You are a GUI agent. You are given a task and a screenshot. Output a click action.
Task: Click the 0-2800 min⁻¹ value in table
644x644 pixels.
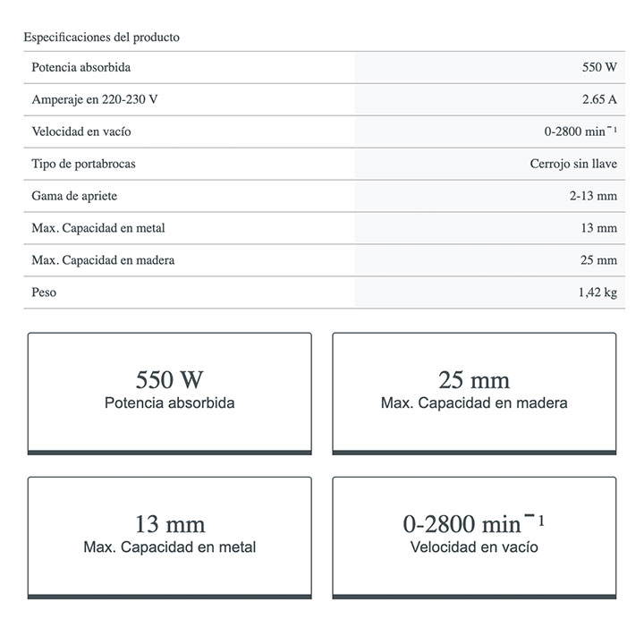pyautogui.click(x=580, y=131)
